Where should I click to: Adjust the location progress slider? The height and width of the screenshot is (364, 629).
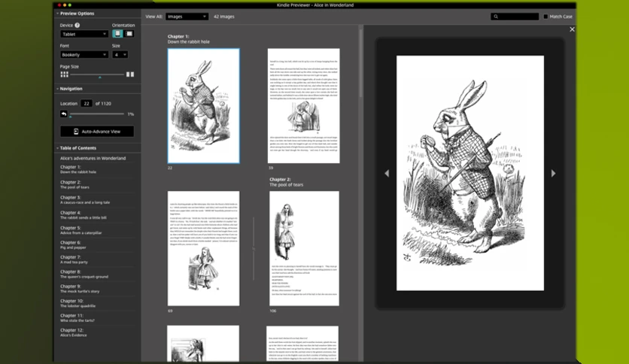coord(97,114)
